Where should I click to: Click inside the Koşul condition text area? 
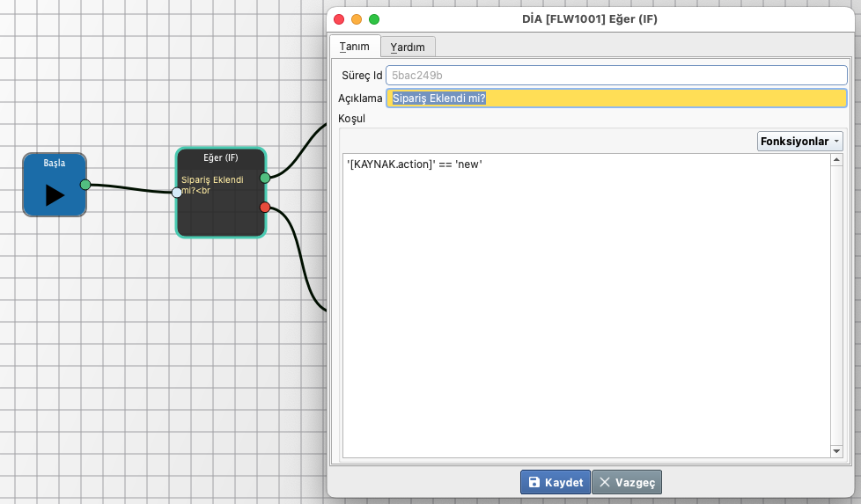pos(585,308)
